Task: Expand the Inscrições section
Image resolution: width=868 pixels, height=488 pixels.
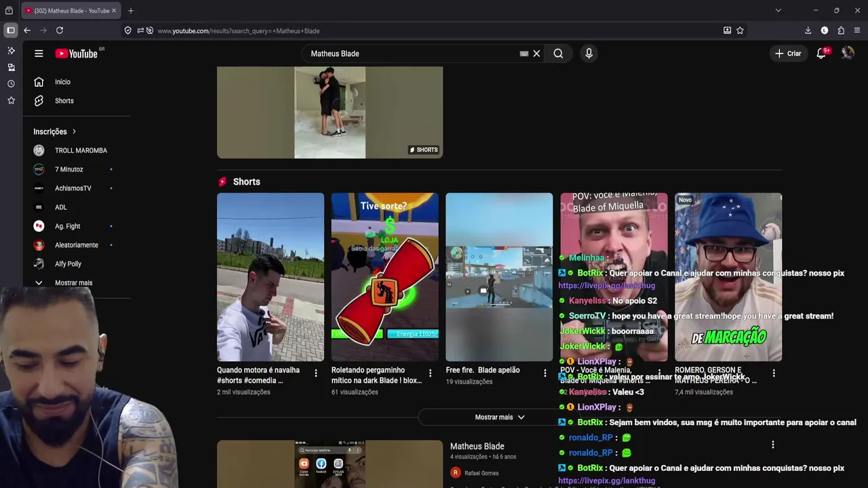Action: tap(55, 131)
